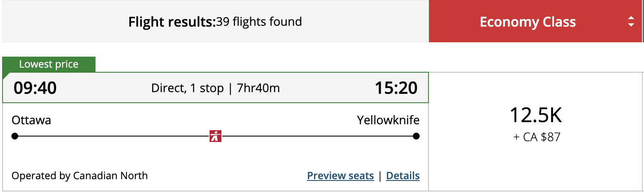Viewport: 644px width, 194px height.
Task: Click the Ottawa origin label
Action: click(31, 120)
